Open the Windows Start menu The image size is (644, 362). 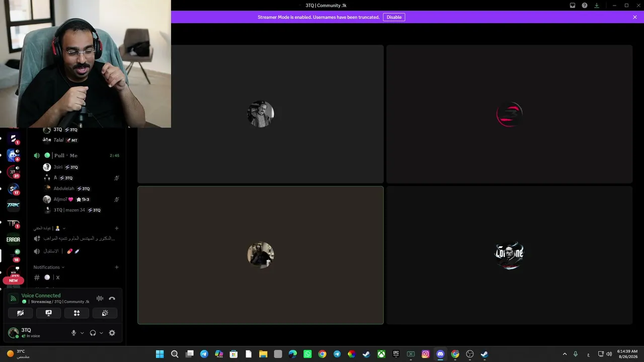click(x=159, y=354)
